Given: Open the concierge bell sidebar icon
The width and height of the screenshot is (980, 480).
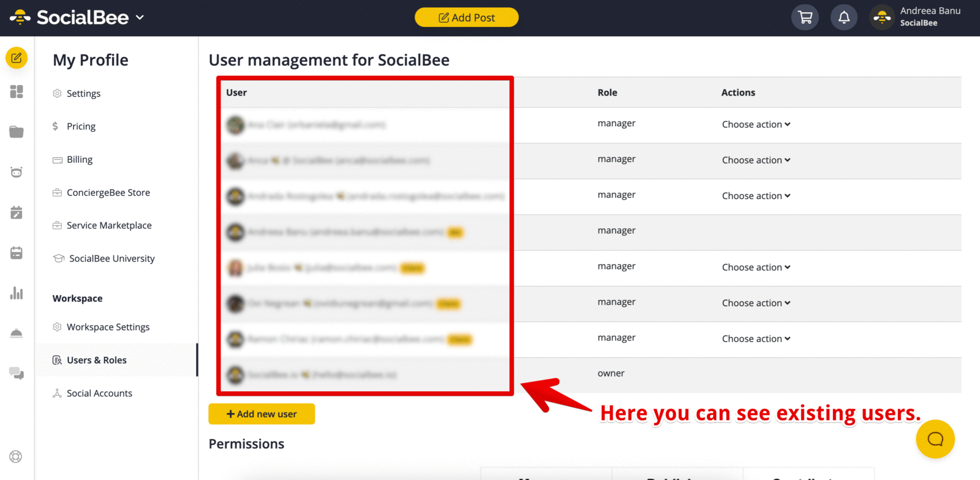Looking at the screenshot, I should pos(17,333).
